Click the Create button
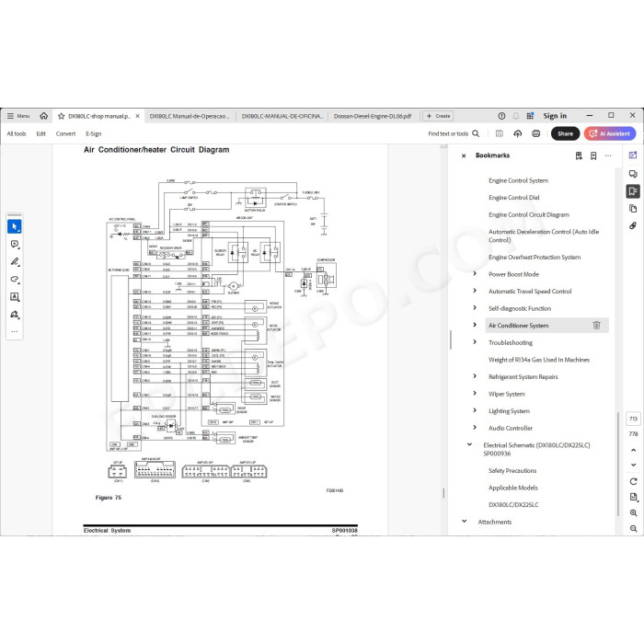 click(x=438, y=116)
